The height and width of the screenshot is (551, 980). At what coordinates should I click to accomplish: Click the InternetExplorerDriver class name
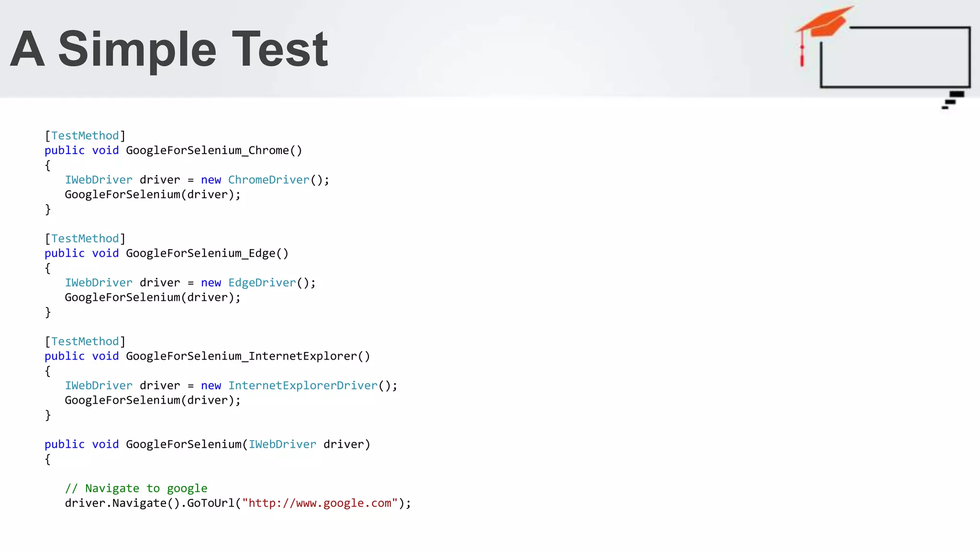[302, 386]
